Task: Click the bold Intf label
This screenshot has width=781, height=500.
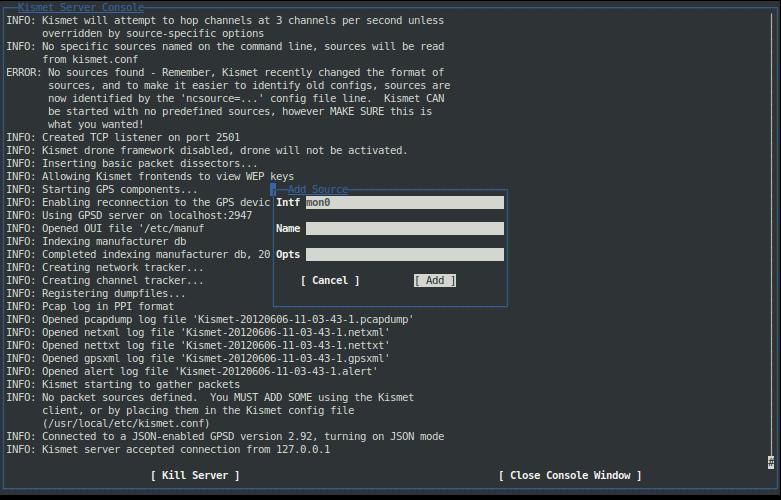Action: point(288,202)
